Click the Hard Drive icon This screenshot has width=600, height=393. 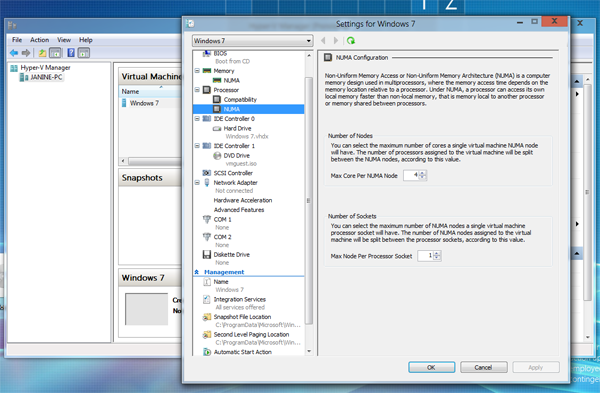pyautogui.click(x=217, y=129)
